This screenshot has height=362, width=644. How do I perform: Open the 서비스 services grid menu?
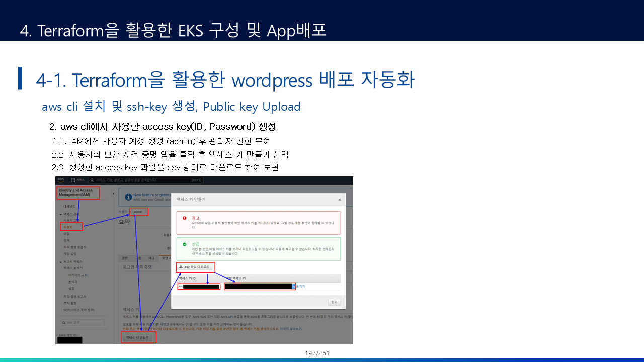pyautogui.click(x=78, y=179)
